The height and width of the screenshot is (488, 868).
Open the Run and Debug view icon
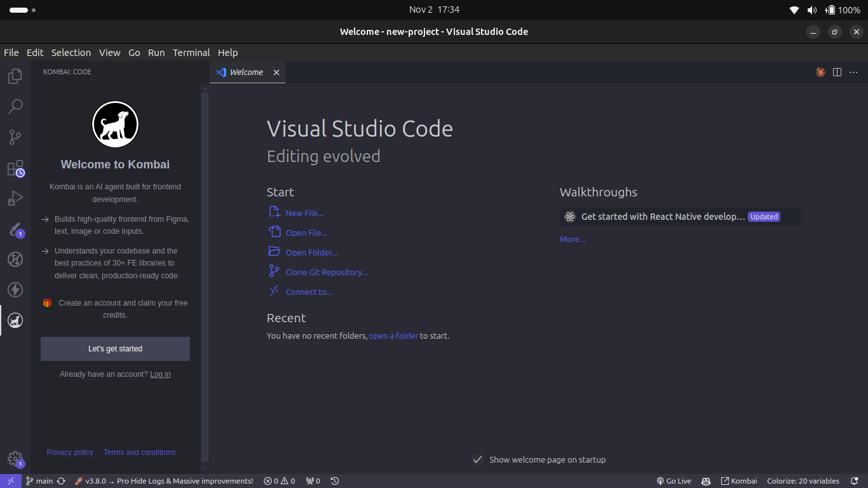coord(15,198)
